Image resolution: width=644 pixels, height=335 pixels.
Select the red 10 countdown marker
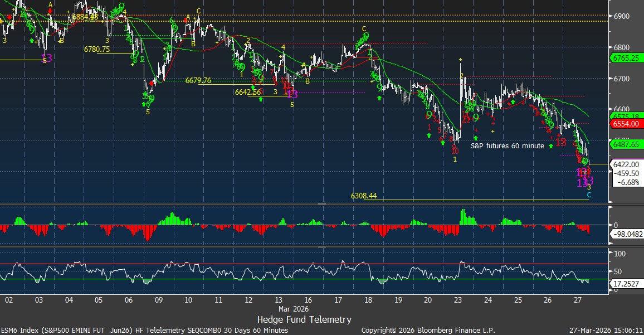click(x=455, y=150)
